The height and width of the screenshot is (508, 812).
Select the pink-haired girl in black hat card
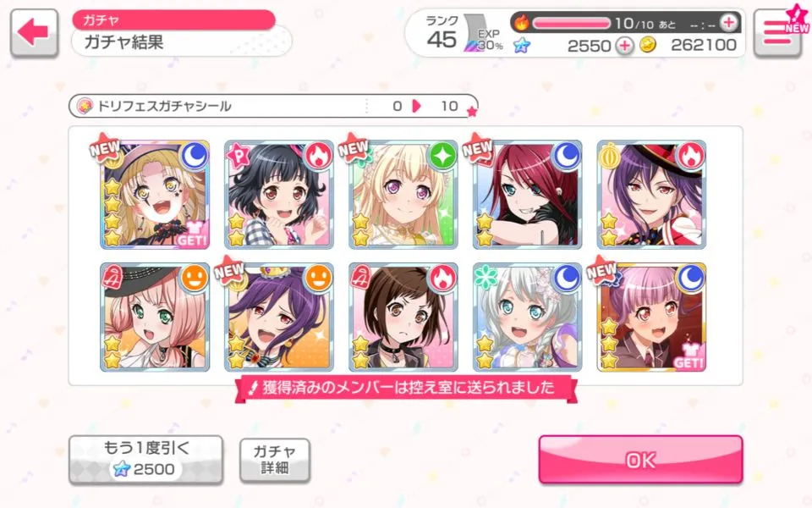(155, 317)
